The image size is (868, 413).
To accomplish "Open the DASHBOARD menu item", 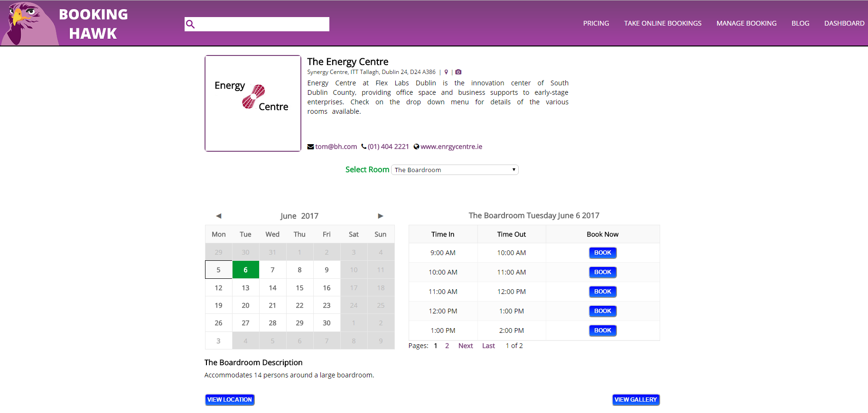I will 844,23.
